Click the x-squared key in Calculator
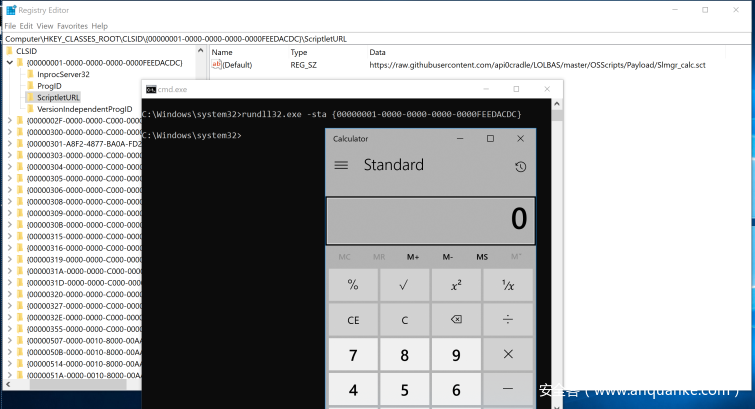The height and width of the screenshot is (409, 755). pos(456,285)
